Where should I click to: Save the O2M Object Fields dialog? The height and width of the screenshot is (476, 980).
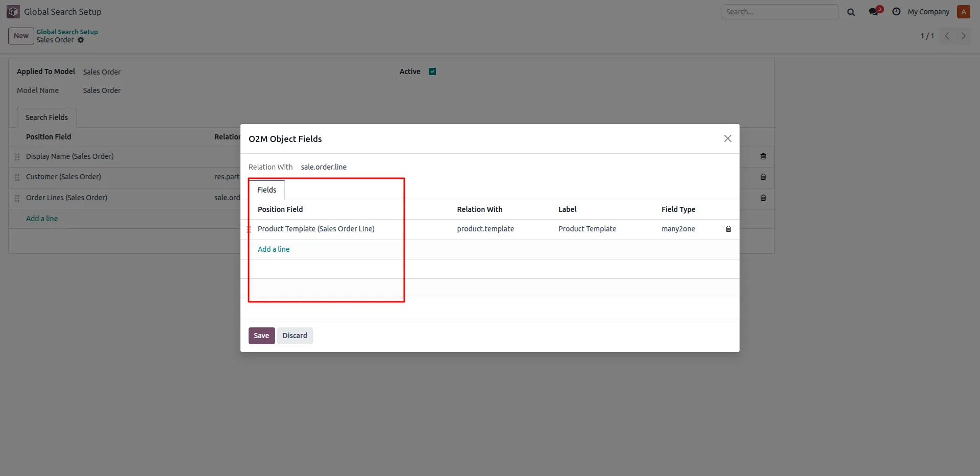point(261,336)
